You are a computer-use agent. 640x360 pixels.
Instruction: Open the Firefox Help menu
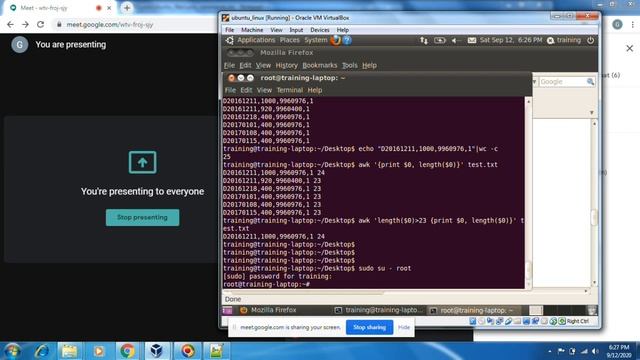[369, 65]
